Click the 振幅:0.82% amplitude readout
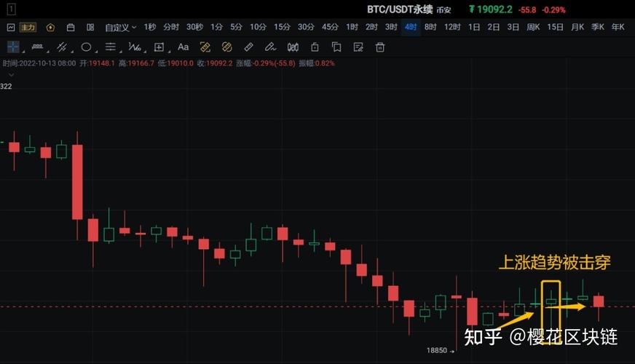This screenshot has height=364, width=635. click(317, 63)
